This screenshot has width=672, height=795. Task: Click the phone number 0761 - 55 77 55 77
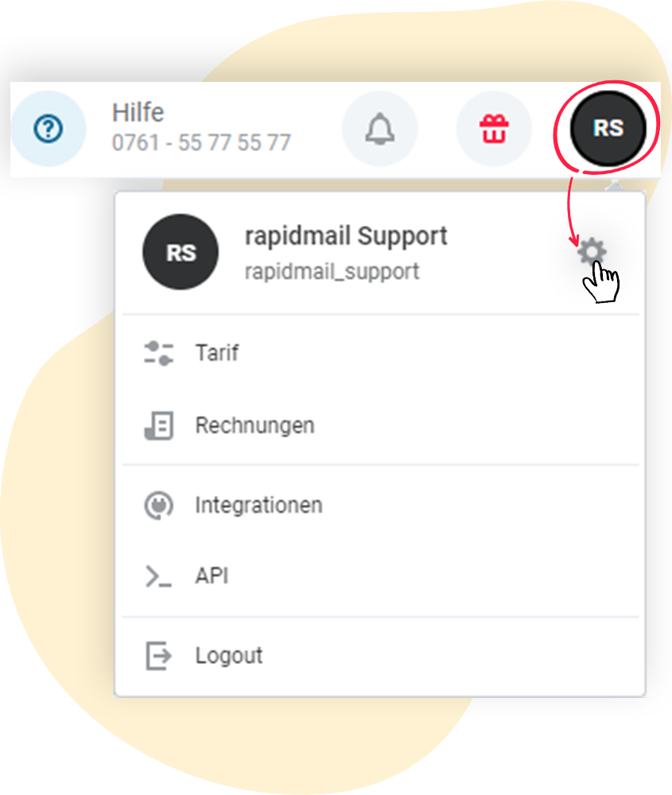[201, 142]
